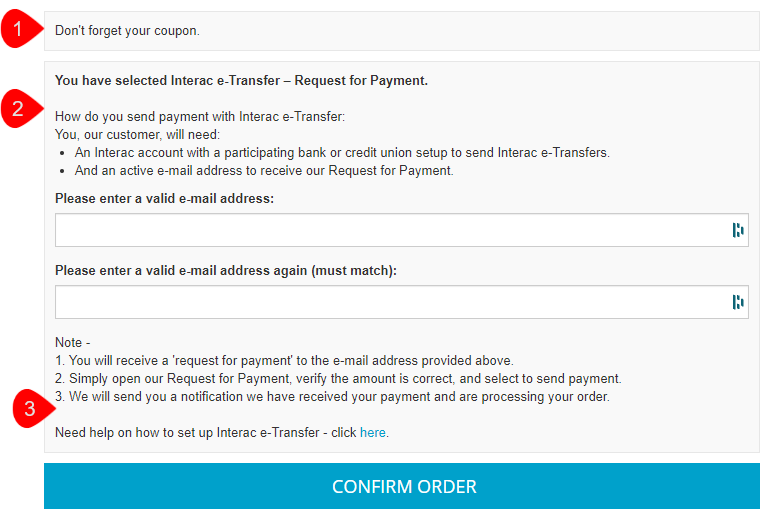Click the 'Please enter a valid e-mail address:' label
The height and width of the screenshot is (527, 766).
click(x=164, y=198)
